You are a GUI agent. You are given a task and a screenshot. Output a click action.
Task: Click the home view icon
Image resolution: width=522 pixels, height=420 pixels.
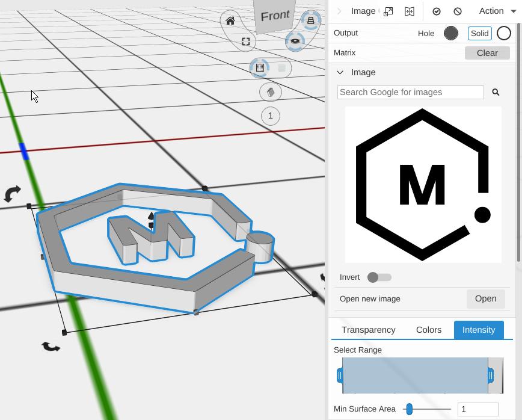tap(230, 21)
